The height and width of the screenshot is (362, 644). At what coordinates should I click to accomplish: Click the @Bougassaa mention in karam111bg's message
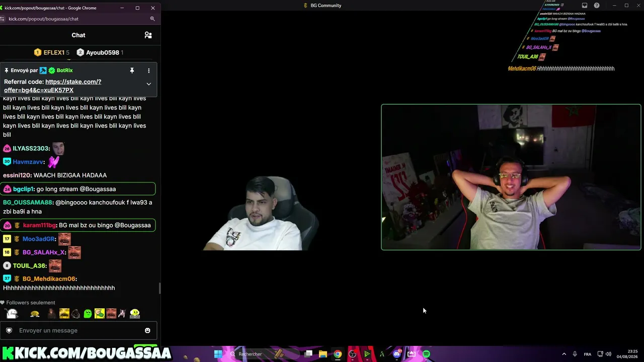click(133, 225)
